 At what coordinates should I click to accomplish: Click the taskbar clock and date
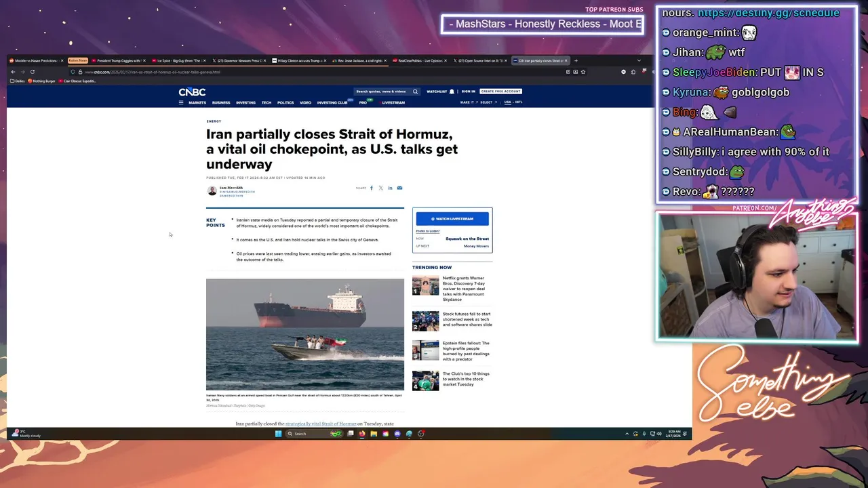pyautogui.click(x=673, y=433)
